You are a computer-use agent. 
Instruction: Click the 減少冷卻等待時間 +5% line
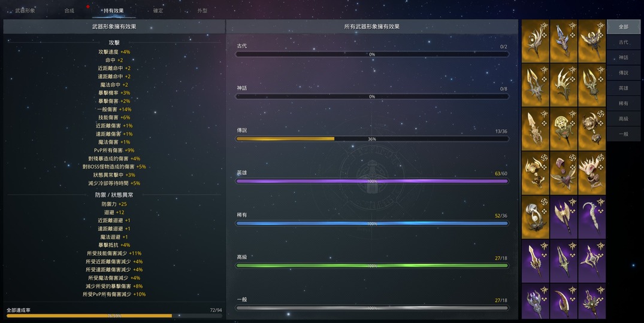click(114, 183)
